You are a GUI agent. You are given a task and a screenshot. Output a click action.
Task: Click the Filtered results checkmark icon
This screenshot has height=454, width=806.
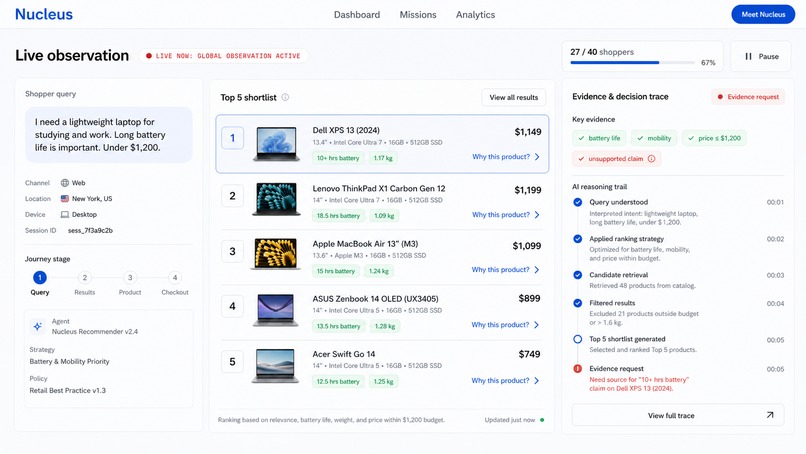[x=578, y=303]
